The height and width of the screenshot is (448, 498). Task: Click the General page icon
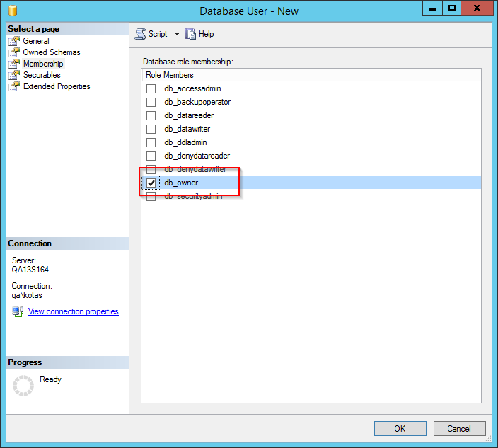coord(14,41)
